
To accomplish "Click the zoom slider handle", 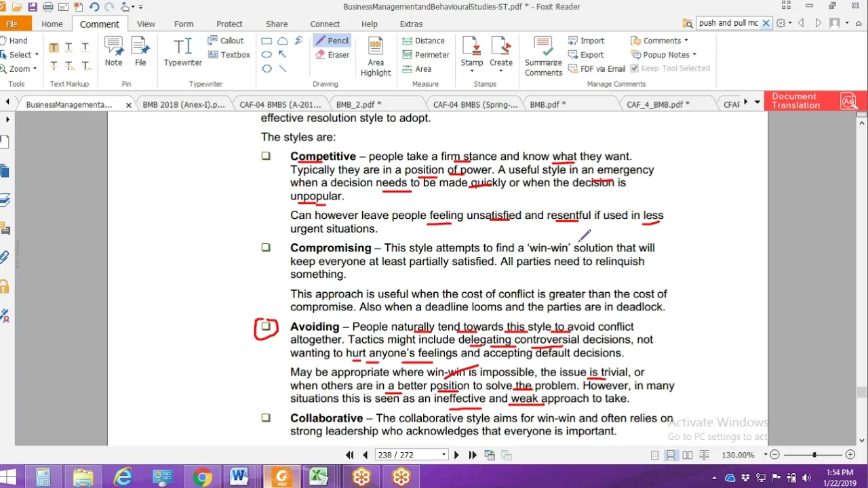I will (814, 455).
